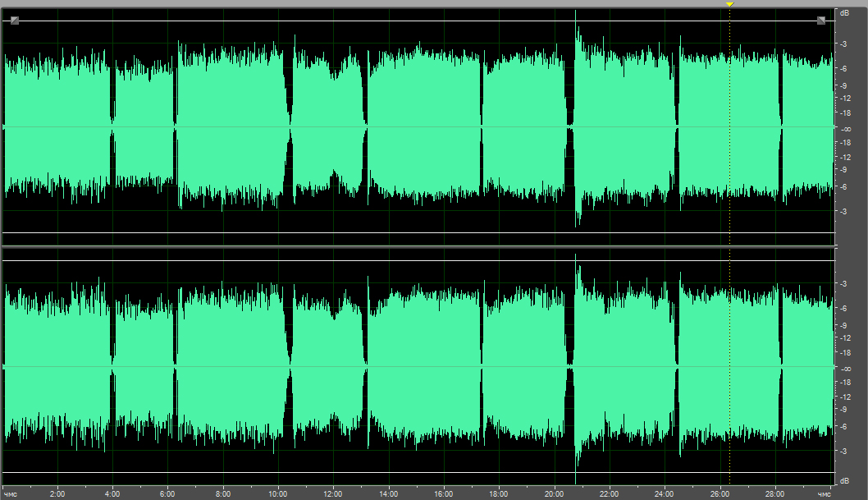Click the 18:00 mark on time ruler

[x=499, y=494]
